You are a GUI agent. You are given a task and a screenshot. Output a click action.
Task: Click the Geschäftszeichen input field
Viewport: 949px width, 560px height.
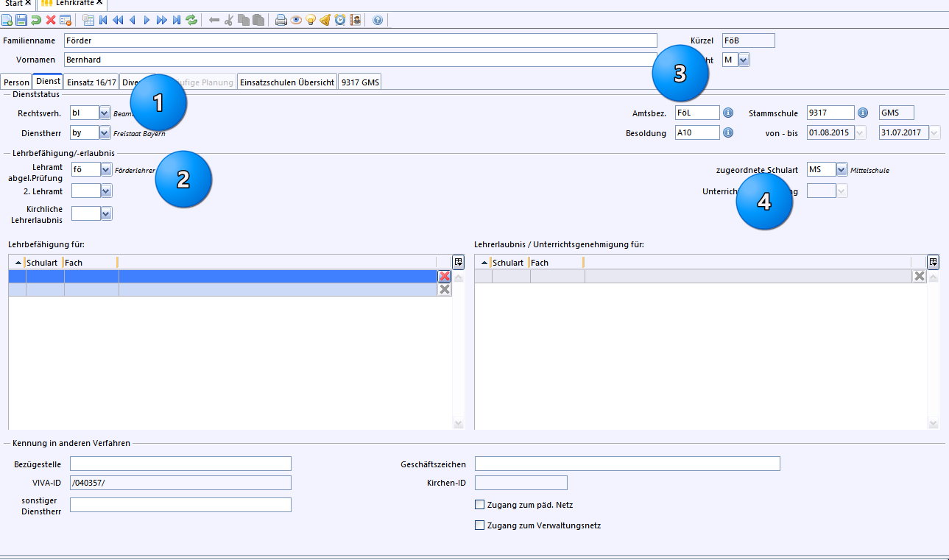click(627, 464)
